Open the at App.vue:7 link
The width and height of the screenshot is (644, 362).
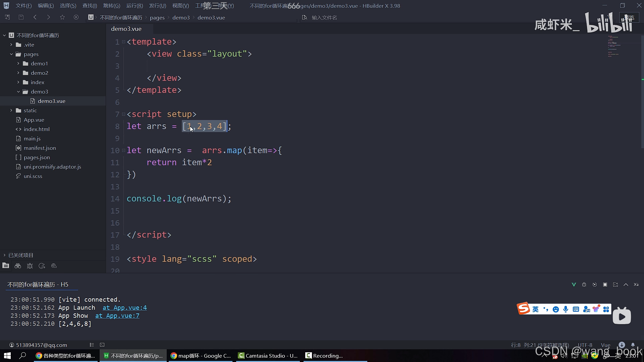(x=117, y=316)
